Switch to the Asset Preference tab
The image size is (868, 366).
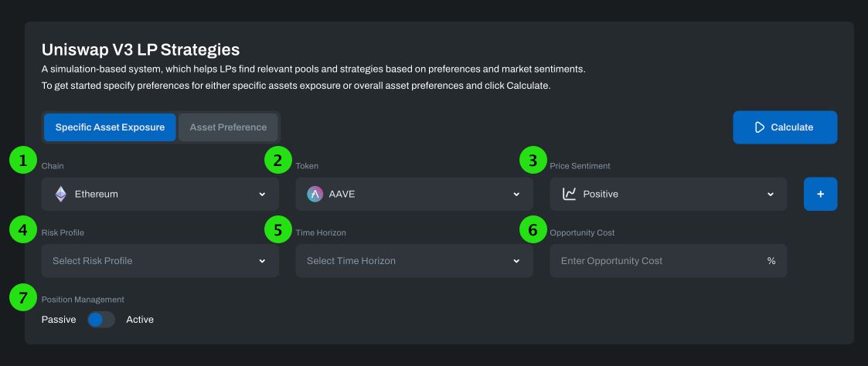point(228,127)
